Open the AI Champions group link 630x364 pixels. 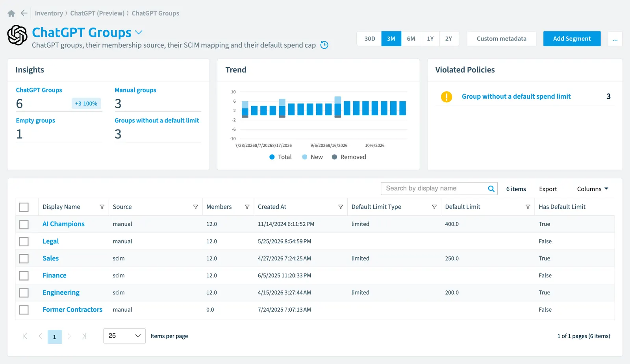click(63, 224)
